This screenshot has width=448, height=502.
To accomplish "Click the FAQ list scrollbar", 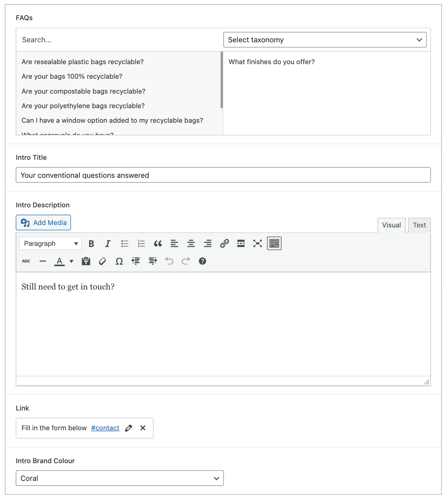I will point(222,80).
